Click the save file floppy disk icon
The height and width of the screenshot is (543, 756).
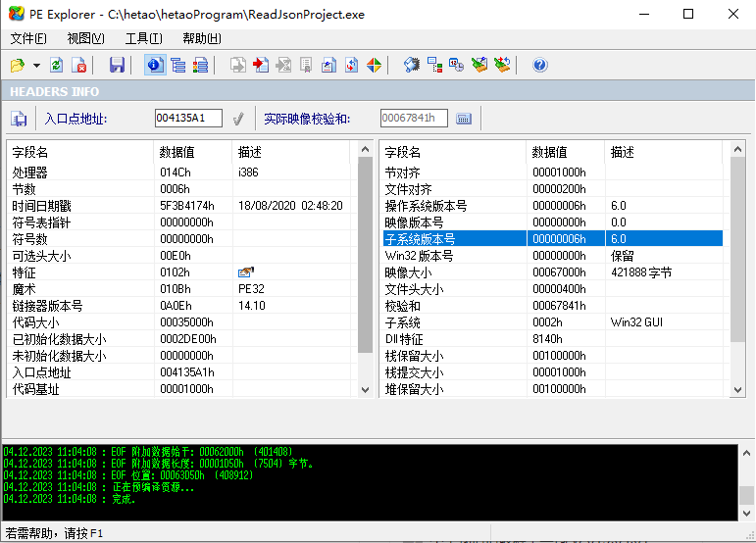click(117, 65)
